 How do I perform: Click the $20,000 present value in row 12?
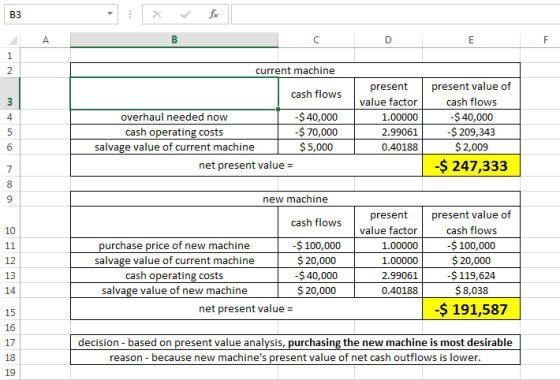(x=471, y=260)
